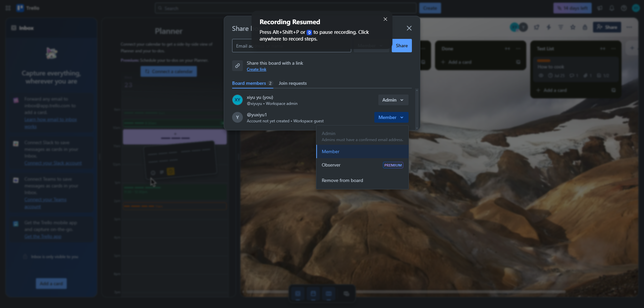
Task: Toggle the star board icon
Action: point(573,27)
